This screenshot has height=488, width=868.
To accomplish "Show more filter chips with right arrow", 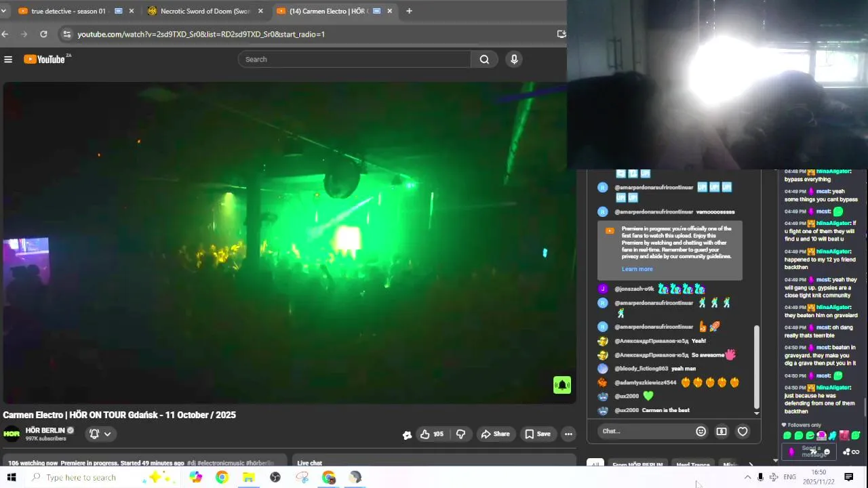I will click(751, 465).
